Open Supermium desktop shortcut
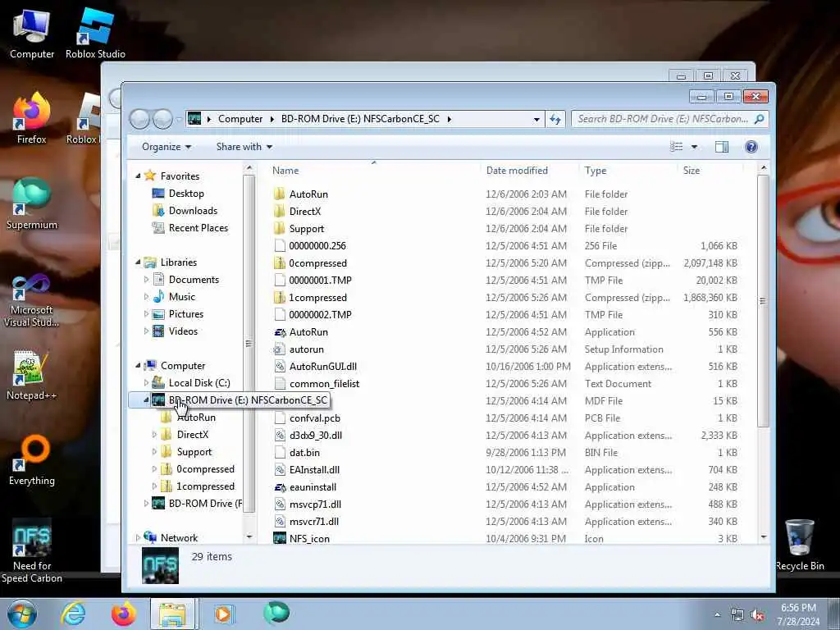 32,204
